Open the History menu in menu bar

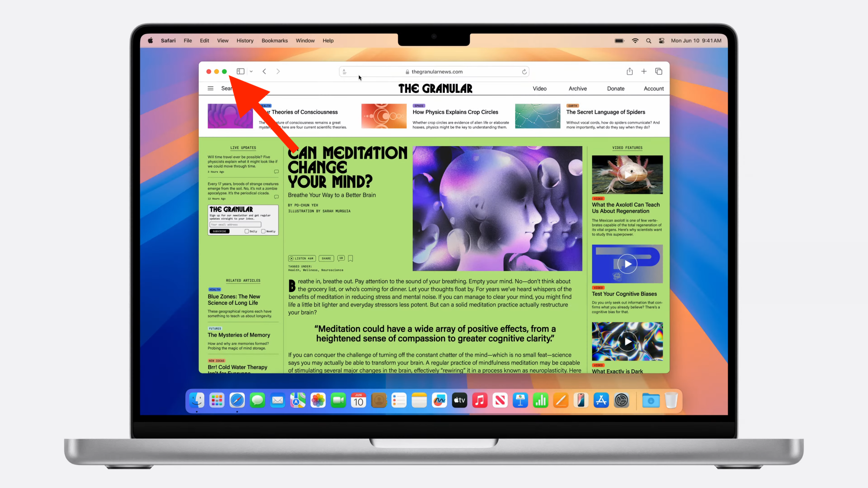pyautogui.click(x=244, y=40)
